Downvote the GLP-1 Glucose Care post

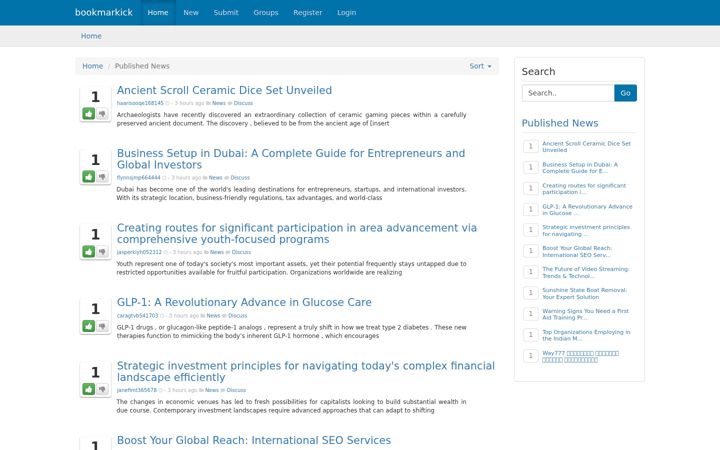point(102,326)
